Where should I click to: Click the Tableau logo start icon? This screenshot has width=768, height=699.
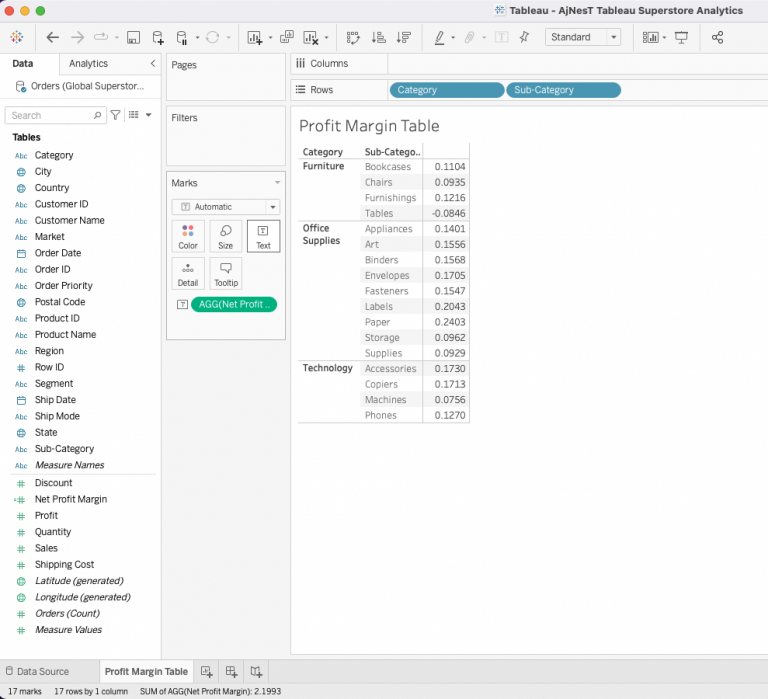coord(17,37)
